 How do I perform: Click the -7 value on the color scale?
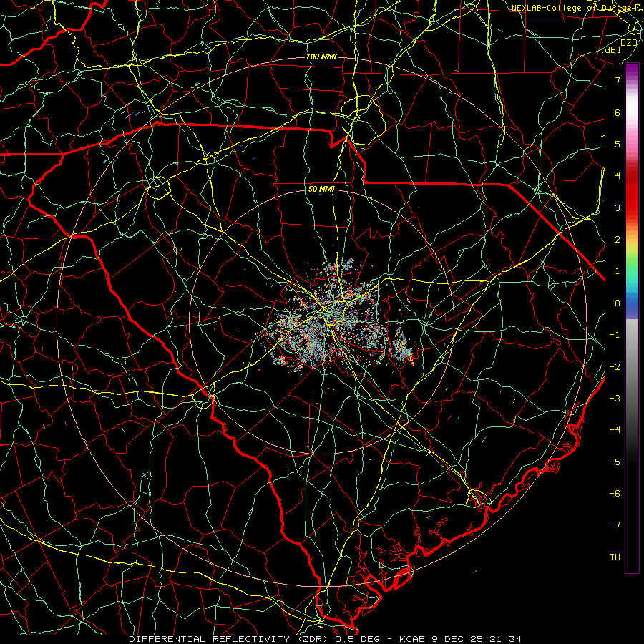pos(615,525)
